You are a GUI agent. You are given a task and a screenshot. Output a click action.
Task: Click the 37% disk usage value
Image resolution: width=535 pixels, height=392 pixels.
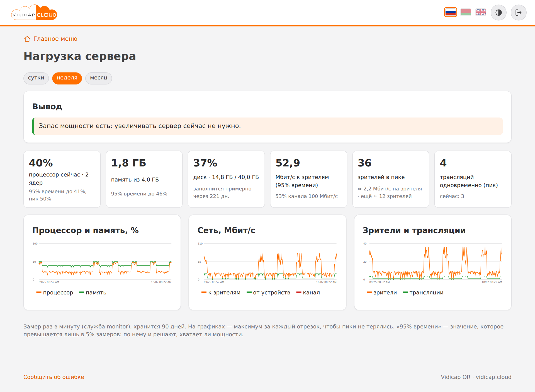pyautogui.click(x=205, y=163)
